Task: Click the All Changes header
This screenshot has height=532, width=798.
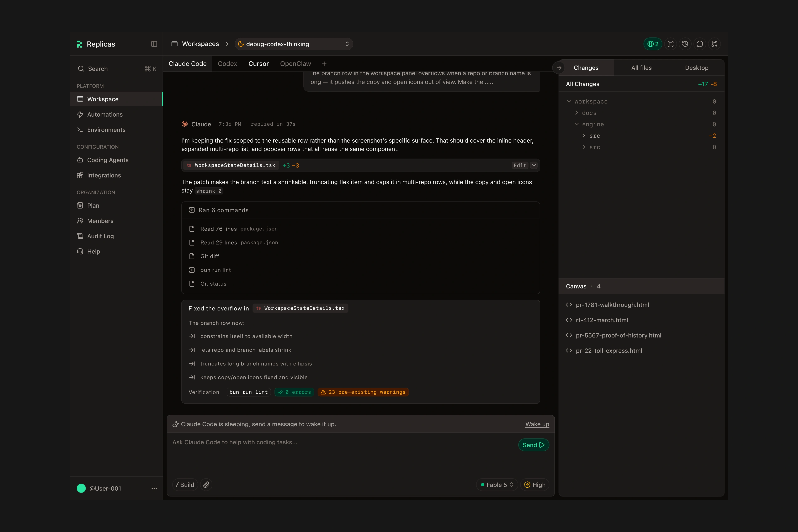Action: tap(641, 84)
